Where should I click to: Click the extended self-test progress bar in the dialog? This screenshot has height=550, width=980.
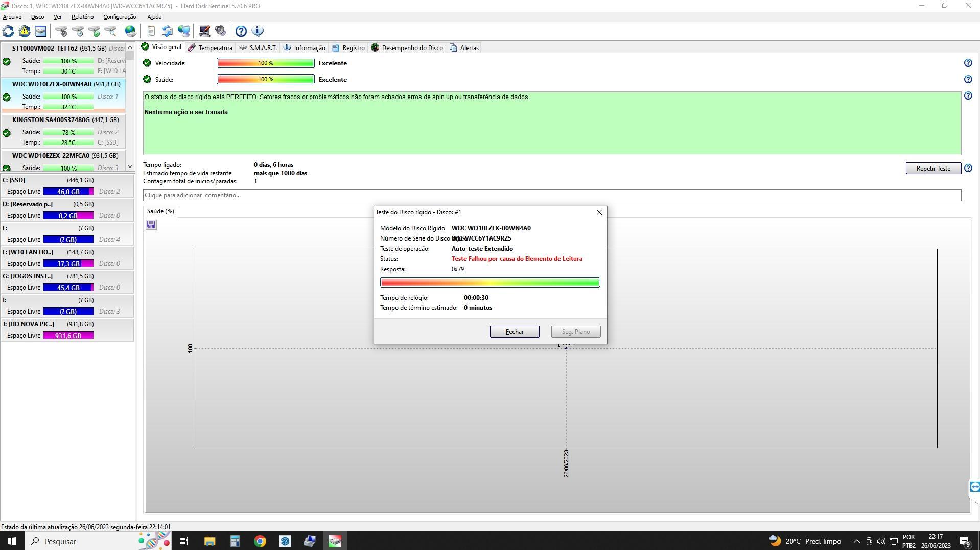point(490,283)
